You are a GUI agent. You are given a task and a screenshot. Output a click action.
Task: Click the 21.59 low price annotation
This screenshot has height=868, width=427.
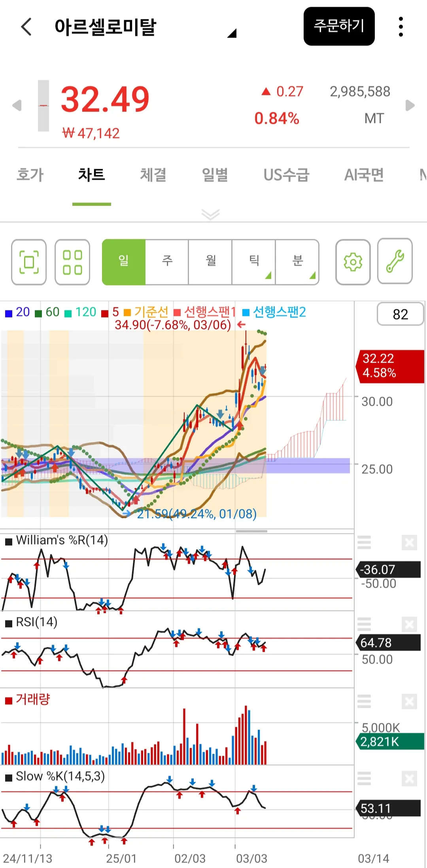[x=197, y=514]
